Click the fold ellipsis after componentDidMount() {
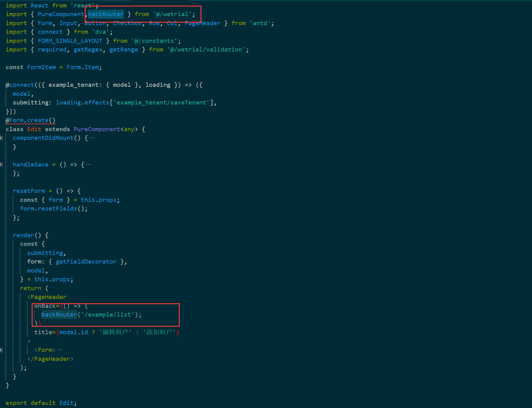532x408 pixels. (92, 138)
